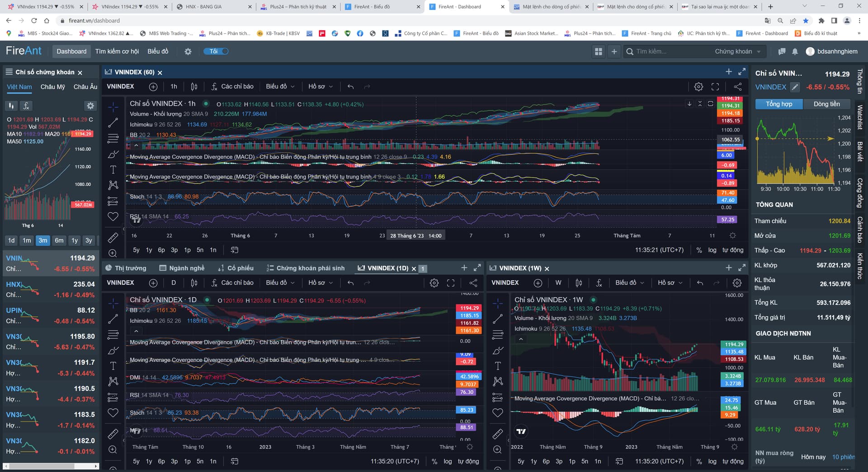This screenshot has width=868, height=472.
Task: Toggle tự động auto scale on the 1W chart
Action: (733, 461)
